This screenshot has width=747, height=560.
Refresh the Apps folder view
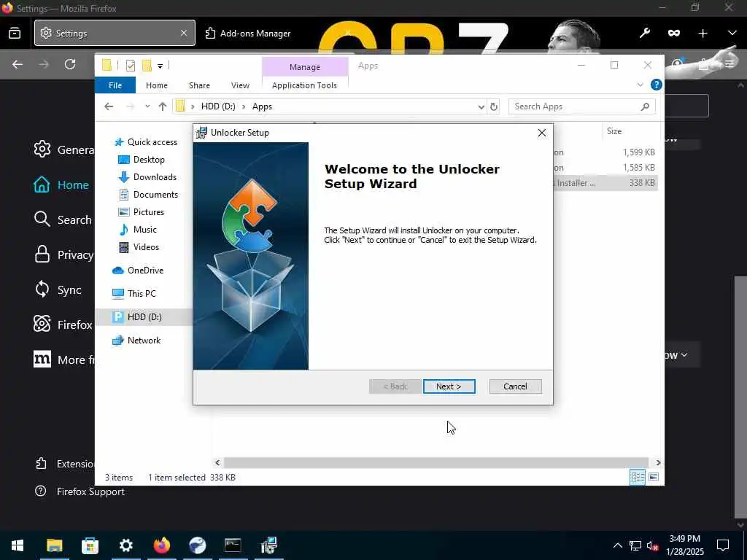[x=494, y=106]
